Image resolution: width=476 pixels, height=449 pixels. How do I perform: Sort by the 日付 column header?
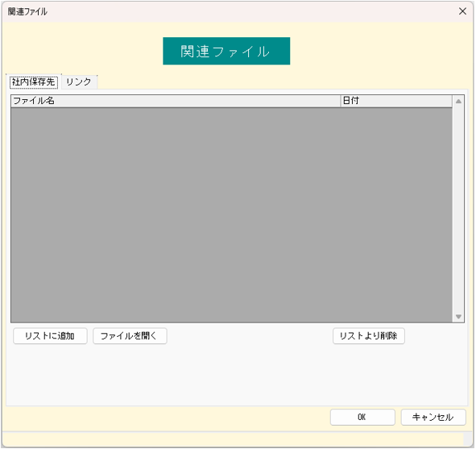pyautogui.click(x=396, y=101)
